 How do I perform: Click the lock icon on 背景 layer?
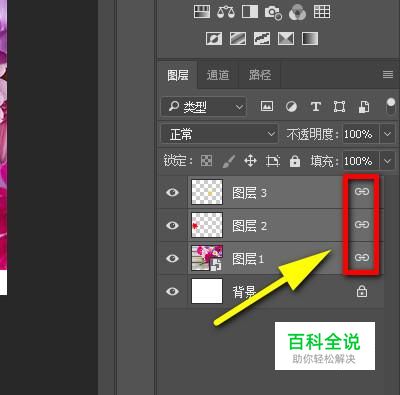click(x=362, y=291)
